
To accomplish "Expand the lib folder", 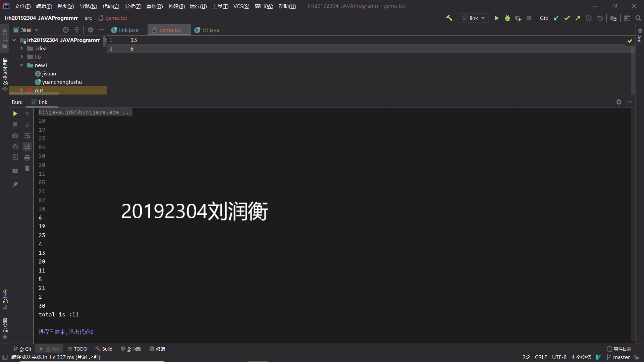I will point(21,57).
